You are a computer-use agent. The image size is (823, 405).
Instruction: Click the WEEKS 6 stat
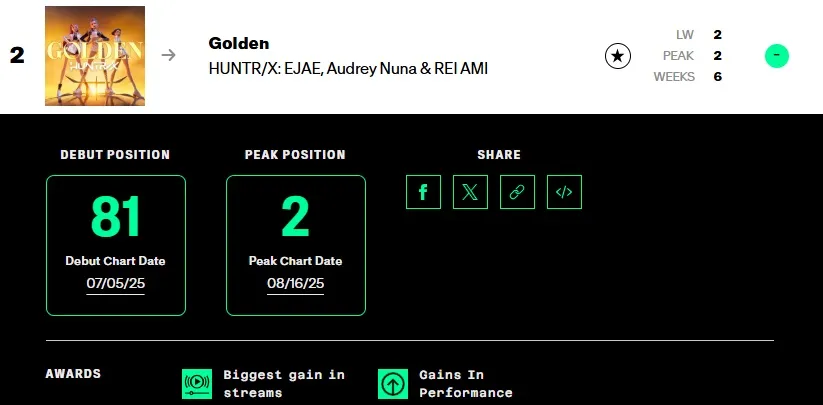pos(688,77)
